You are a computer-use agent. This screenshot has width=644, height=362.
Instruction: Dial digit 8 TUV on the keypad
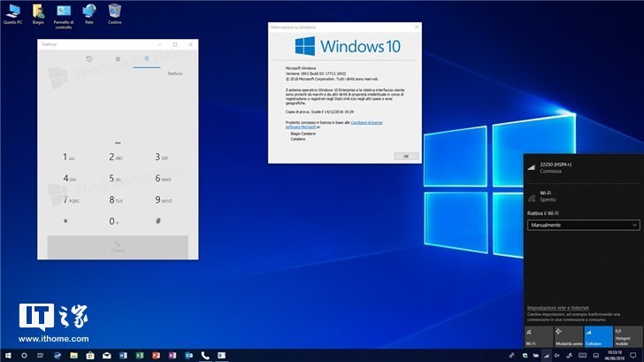point(116,200)
